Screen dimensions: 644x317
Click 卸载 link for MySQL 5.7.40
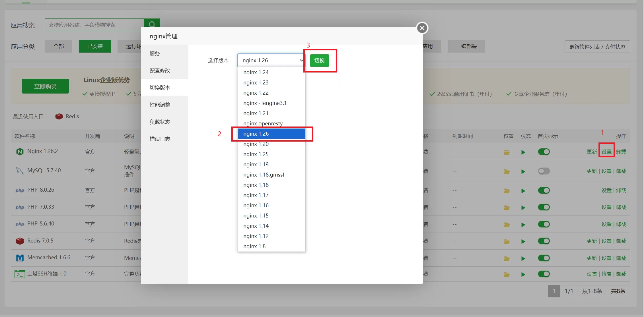(x=621, y=171)
